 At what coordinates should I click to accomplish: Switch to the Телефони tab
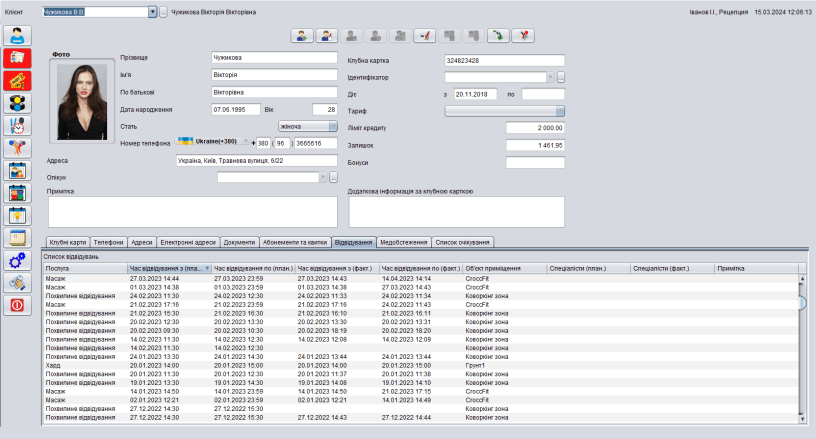coord(108,242)
